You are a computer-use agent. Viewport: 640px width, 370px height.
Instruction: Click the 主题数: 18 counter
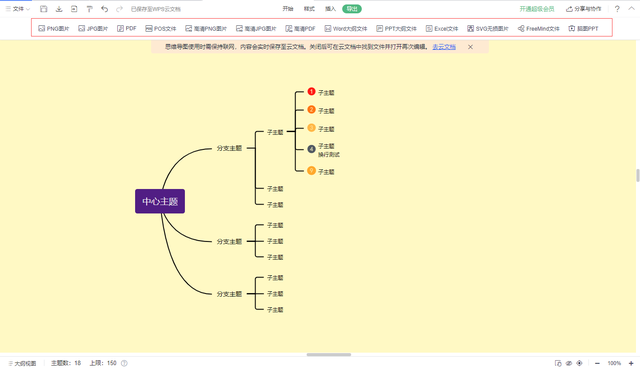pyautogui.click(x=66, y=363)
